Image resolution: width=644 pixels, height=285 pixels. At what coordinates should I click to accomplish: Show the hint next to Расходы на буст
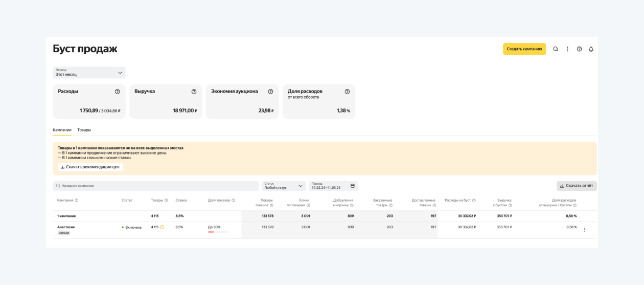[474, 201]
